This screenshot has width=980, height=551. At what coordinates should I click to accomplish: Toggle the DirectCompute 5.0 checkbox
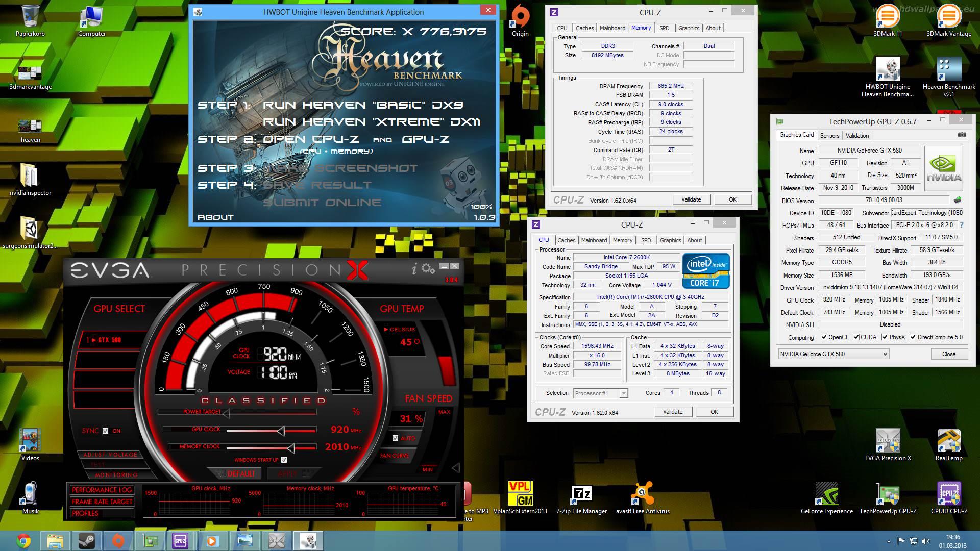click(913, 337)
